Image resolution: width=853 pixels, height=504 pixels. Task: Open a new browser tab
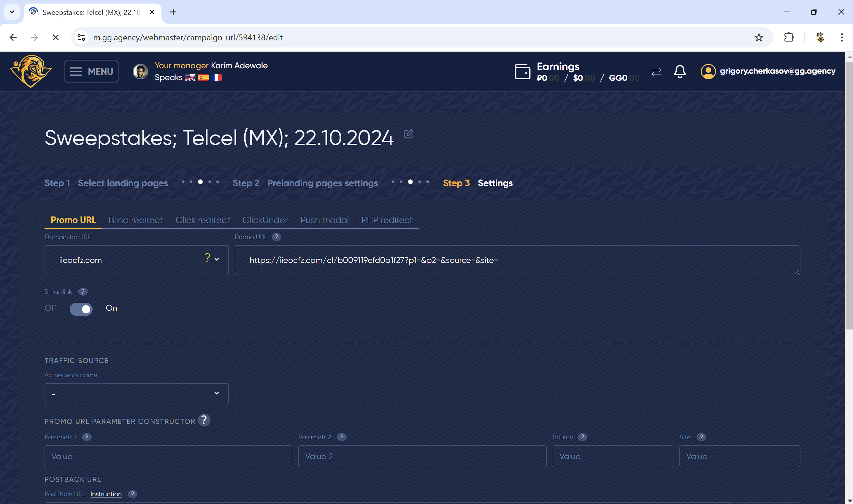click(x=173, y=12)
